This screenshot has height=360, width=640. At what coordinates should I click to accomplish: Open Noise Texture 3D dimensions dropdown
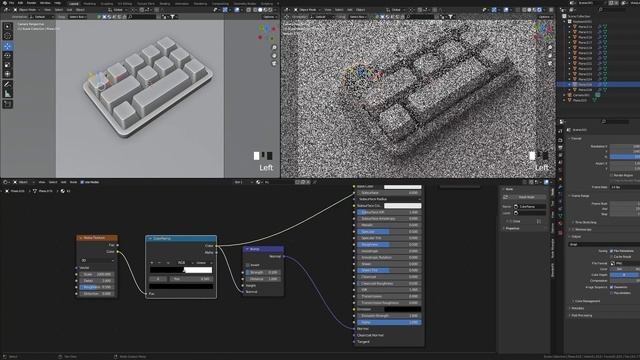pos(97,260)
